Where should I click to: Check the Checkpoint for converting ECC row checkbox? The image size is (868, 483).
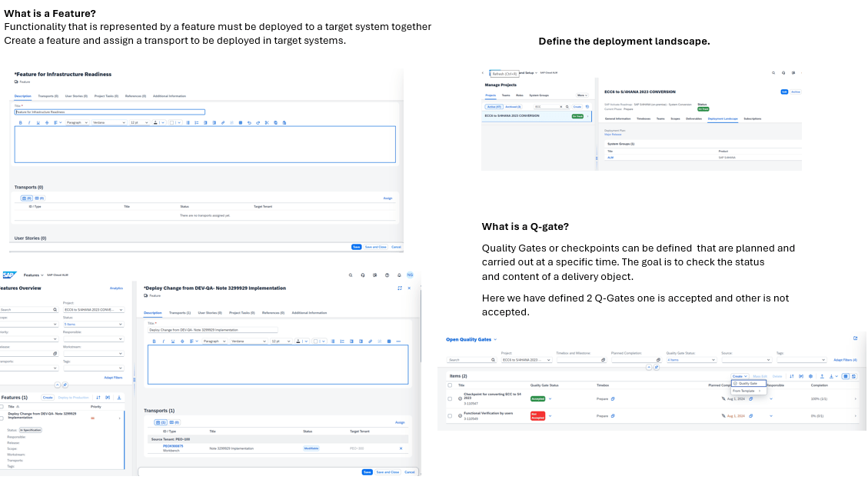450,398
